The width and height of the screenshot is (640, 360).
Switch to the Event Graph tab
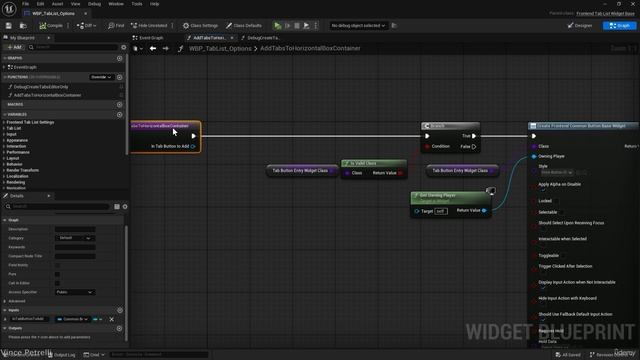148,38
